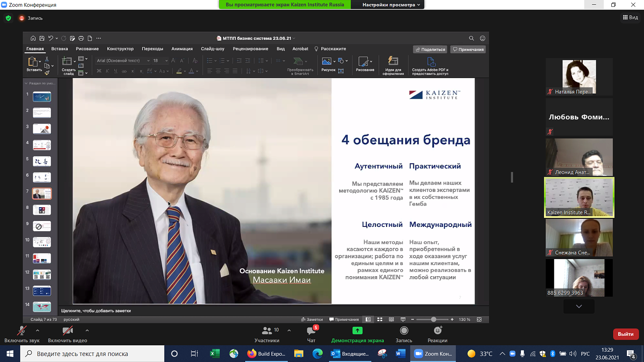Click the Создать слайд icon
Screen dimensions: 644x362
tap(67, 61)
